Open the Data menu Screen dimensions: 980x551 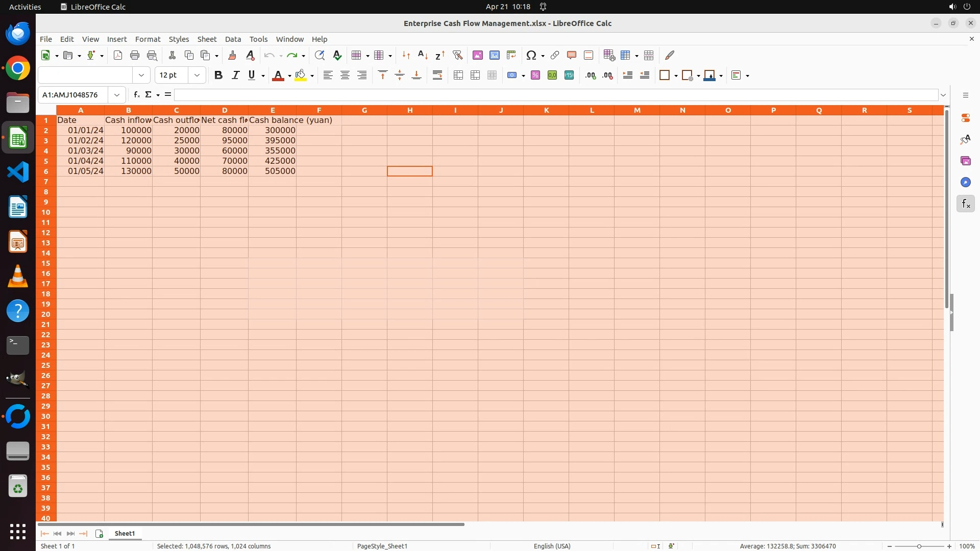click(x=233, y=39)
